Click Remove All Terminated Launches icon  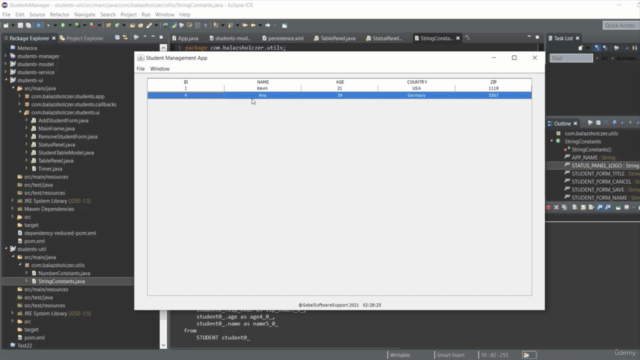click(x=564, y=207)
